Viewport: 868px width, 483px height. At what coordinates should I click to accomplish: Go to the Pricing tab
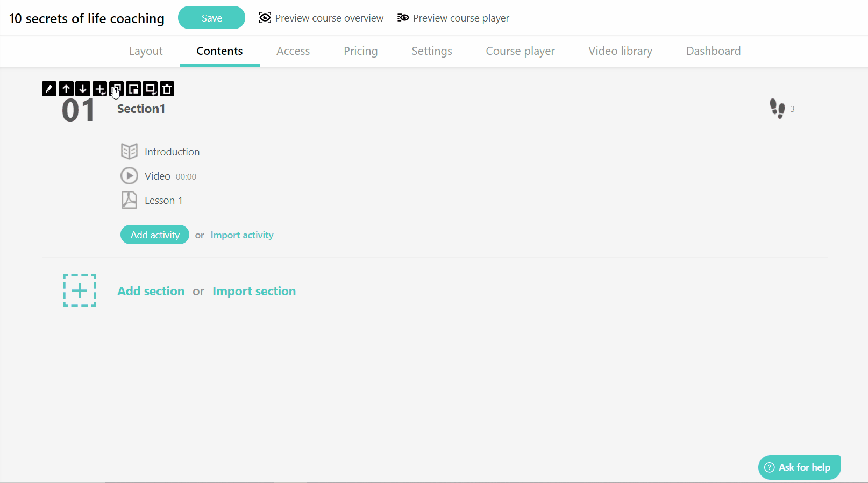pos(361,51)
